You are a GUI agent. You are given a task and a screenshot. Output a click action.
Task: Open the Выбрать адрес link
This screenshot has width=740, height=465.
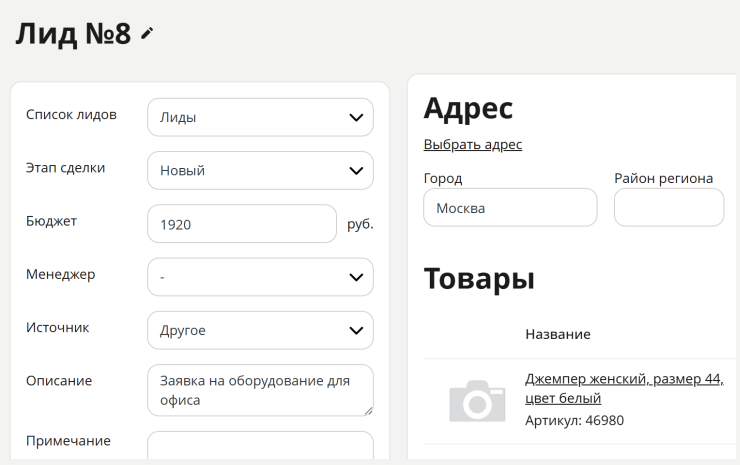[x=473, y=144]
